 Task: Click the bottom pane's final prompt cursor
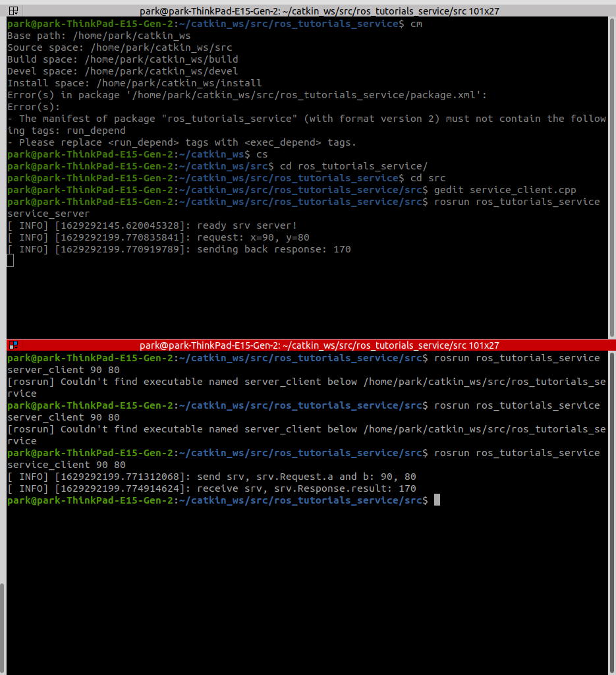click(x=437, y=500)
